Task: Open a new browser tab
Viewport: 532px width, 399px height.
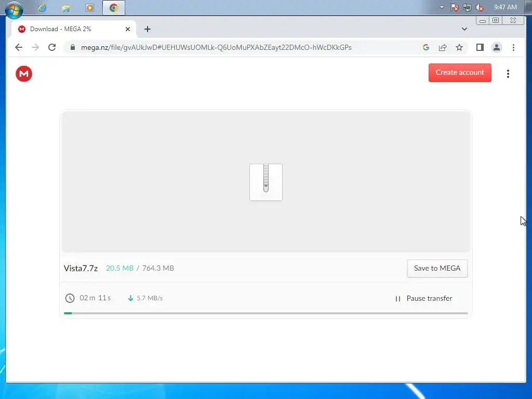Action: point(147,29)
